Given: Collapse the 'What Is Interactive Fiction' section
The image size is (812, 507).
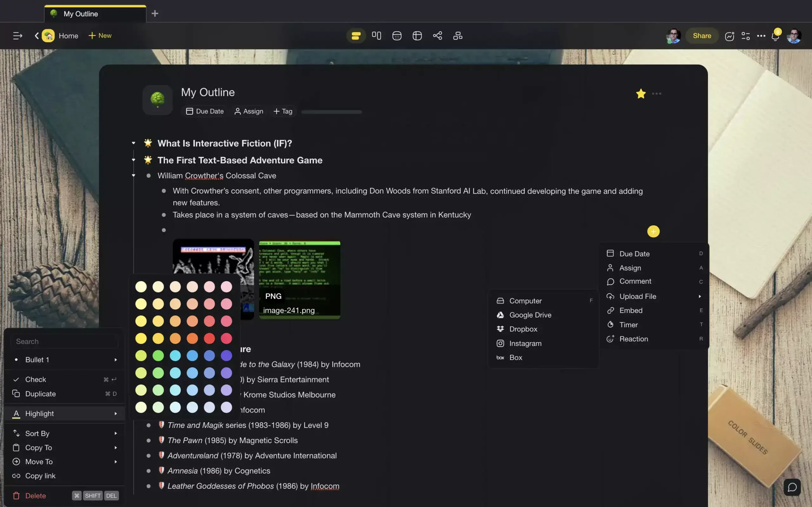Looking at the screenshot, I should [x=134, y=143].
